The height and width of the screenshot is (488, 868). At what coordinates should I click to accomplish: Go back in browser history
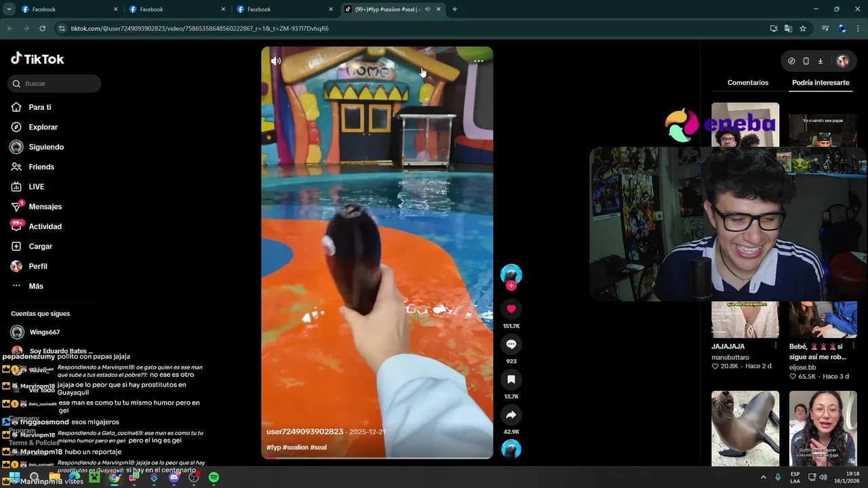[9, 28]
